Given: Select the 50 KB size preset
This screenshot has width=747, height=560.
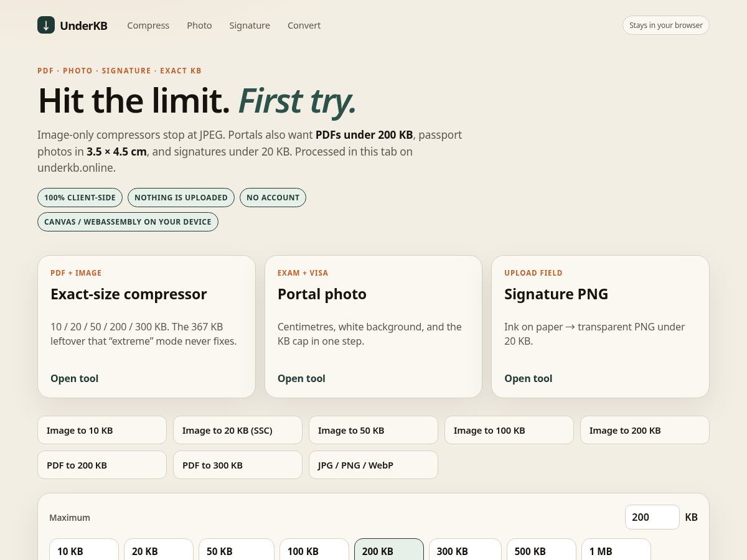Looking at the screenshot, I should (237, 550).
